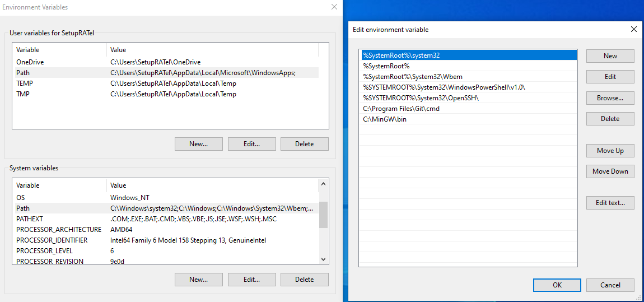Click Edit... under User variables
The image size is (644, 302).
coord(251,144)
